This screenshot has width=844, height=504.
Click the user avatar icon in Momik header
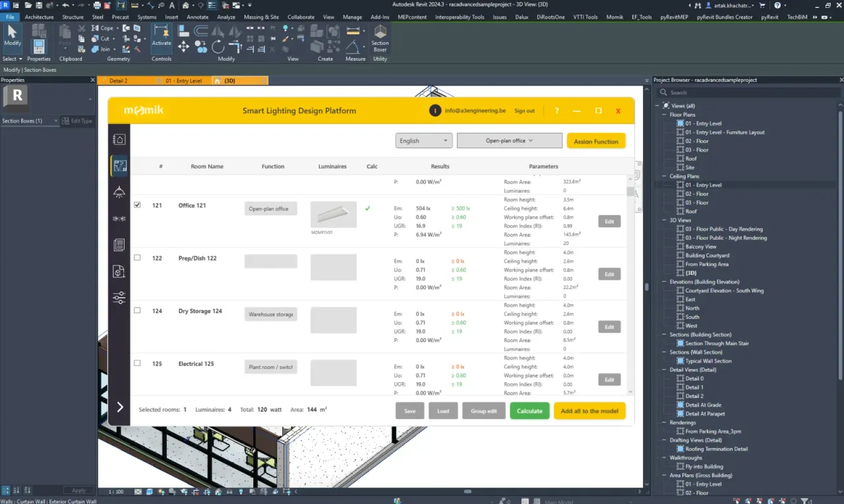(x=435, y=111)
